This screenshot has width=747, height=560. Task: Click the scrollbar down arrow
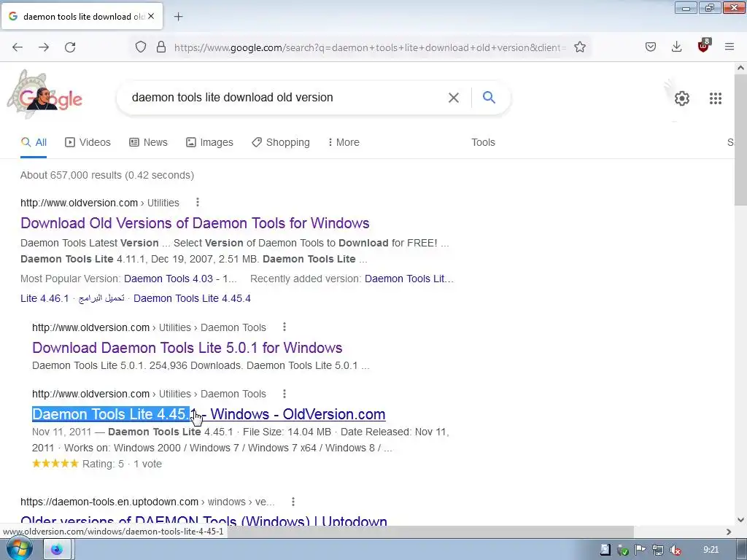point(740,519)
